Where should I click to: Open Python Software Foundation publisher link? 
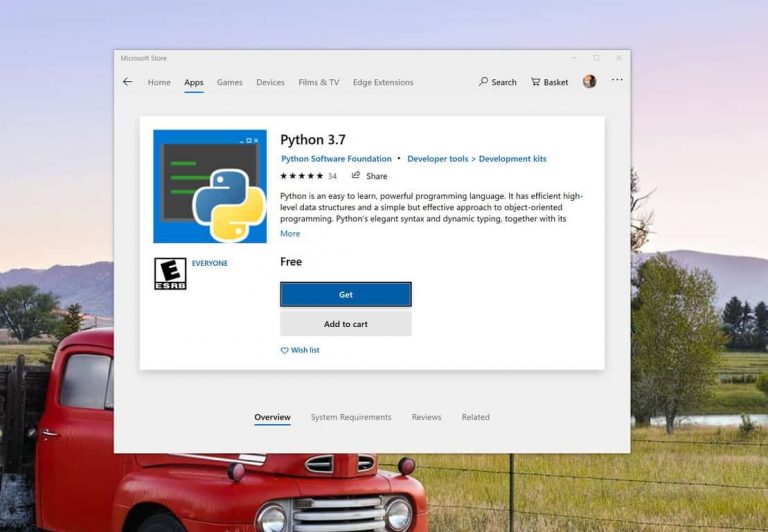click(x=336, y=159)
